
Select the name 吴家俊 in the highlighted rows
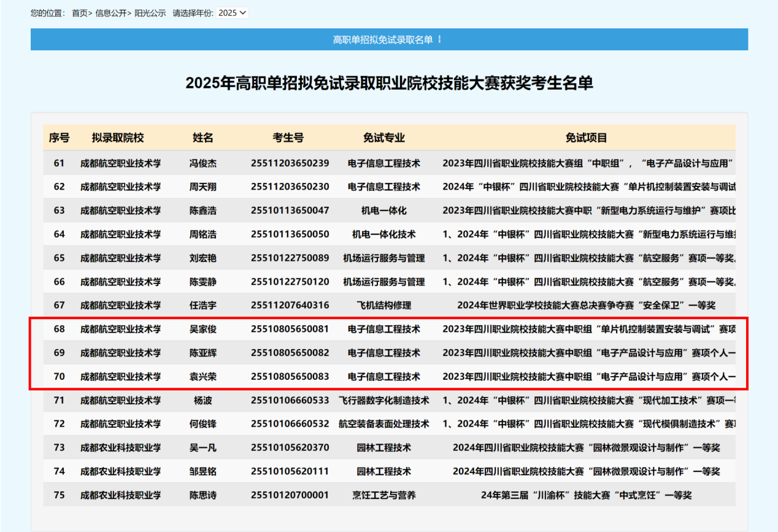pyautogui.click(x=202, y=329)
